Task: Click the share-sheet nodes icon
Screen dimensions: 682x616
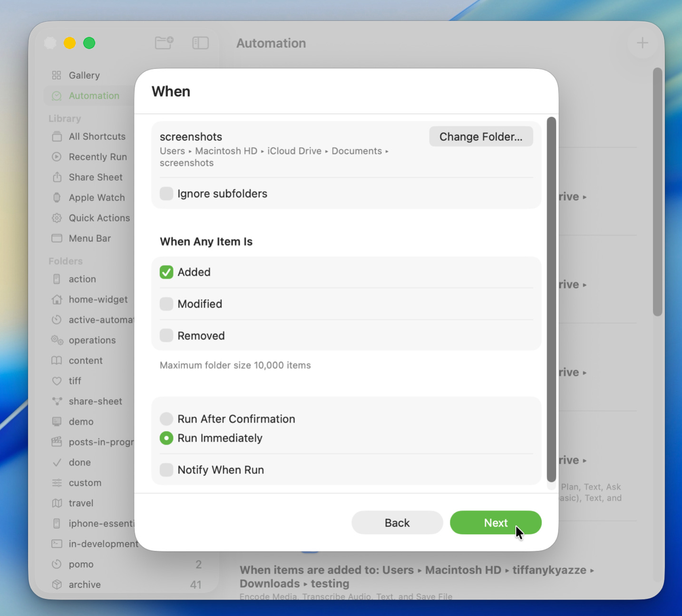Action: (x=57, y=401)
